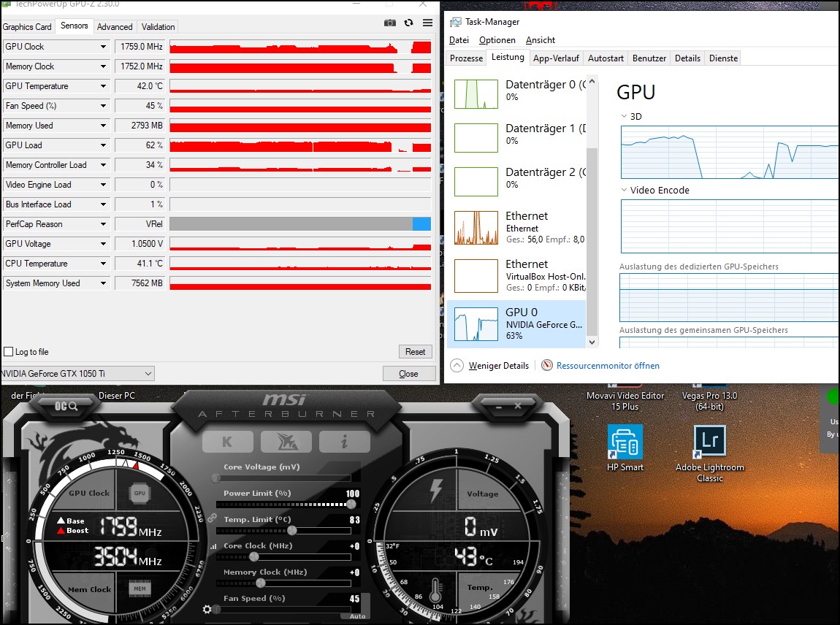Click the GPU-Z refresh icon
The width and height of the screenshot is (840, 625).
point(409,23)
